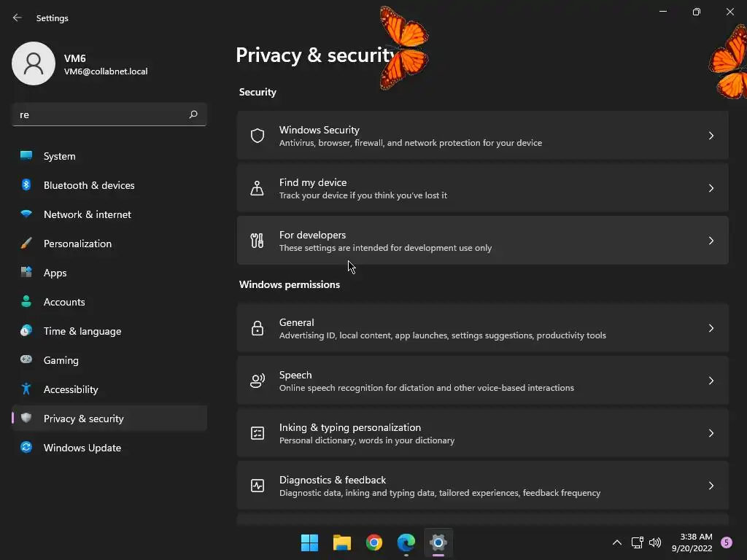Go to System settings category
The height and width of the screenshot is (560, 747).
pyautogui.click(x=59, y=156)
